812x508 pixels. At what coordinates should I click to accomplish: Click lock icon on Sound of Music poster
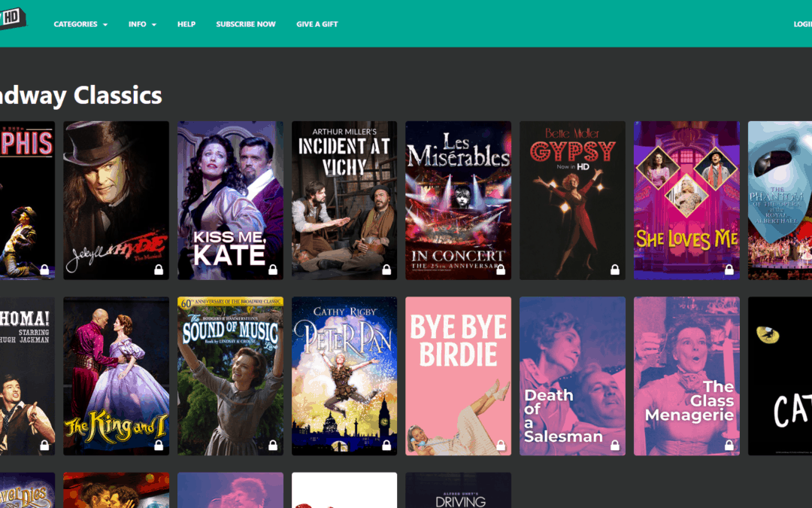pos(273,446)
